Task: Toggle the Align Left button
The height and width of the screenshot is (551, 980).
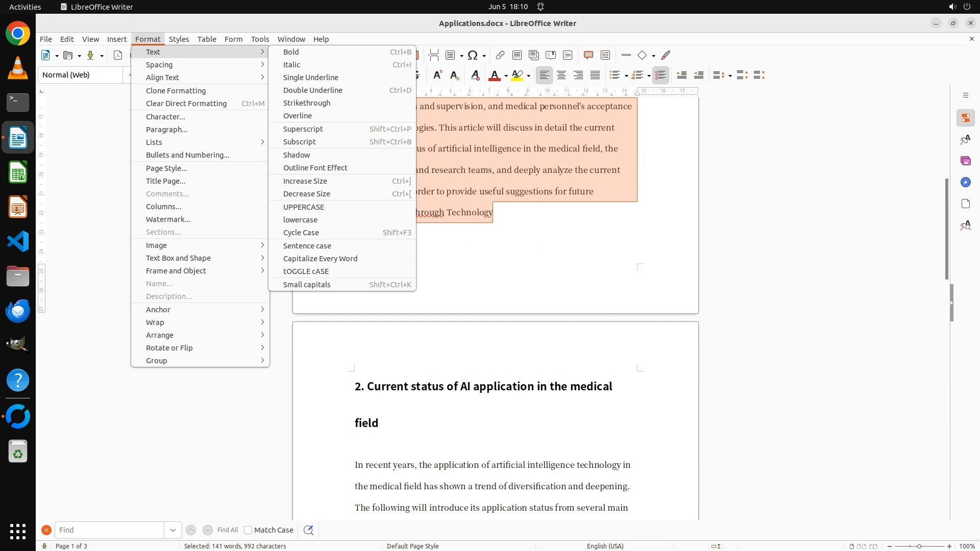Action: (545, 76)
